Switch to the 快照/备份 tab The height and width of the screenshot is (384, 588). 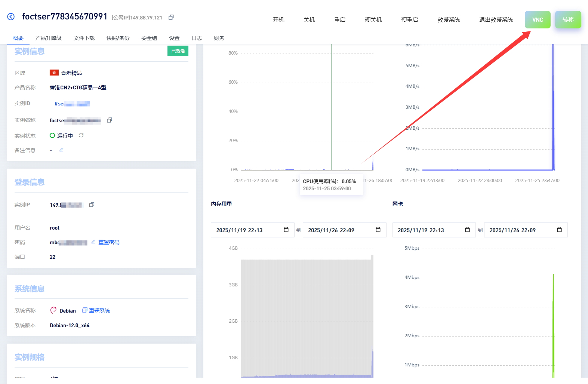point(118,38)
